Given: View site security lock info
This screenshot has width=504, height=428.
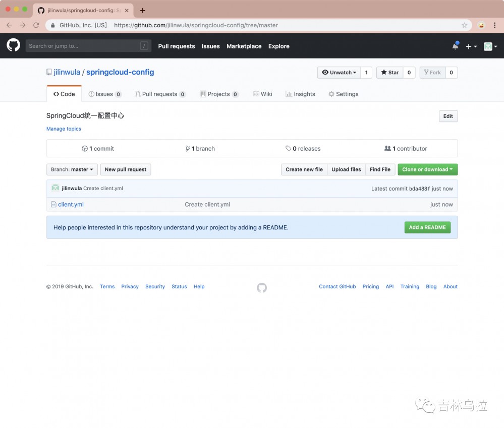Looking at the screenshot, I should point(52,25).
